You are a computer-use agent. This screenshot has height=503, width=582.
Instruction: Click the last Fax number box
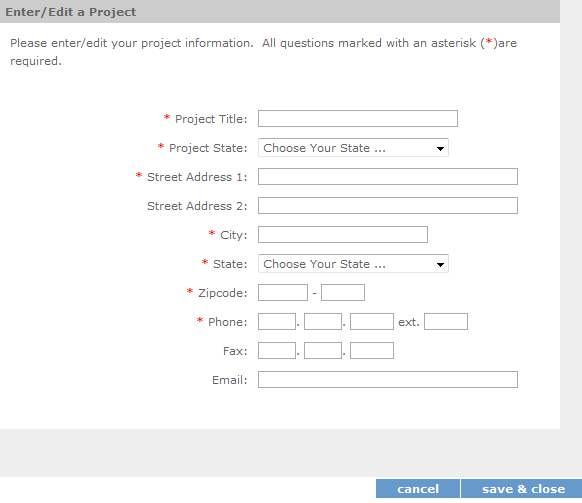(x=372, y=350)
